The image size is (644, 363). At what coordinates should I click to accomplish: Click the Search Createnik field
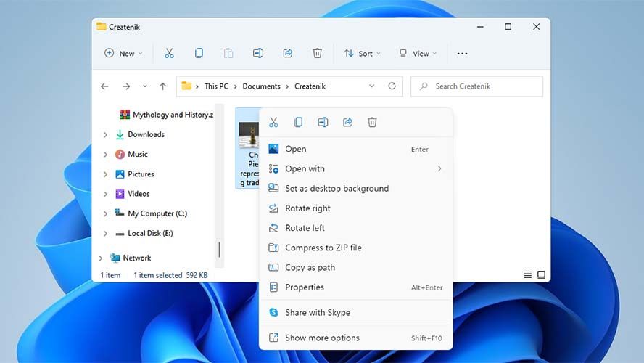coord(477,86)
